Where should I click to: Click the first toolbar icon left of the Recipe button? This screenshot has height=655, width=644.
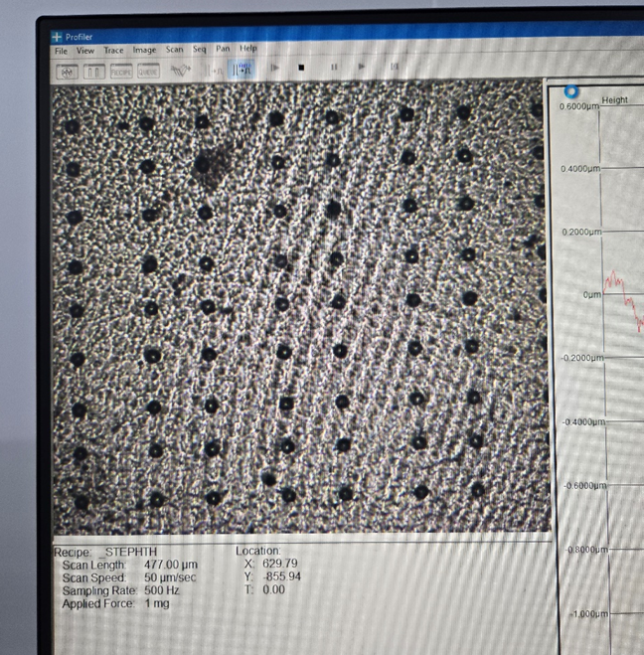point(94,71)
